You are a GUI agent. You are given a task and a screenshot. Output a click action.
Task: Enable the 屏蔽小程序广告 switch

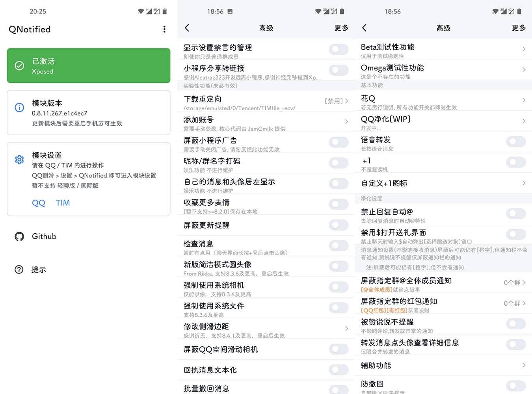pos(338,142)
